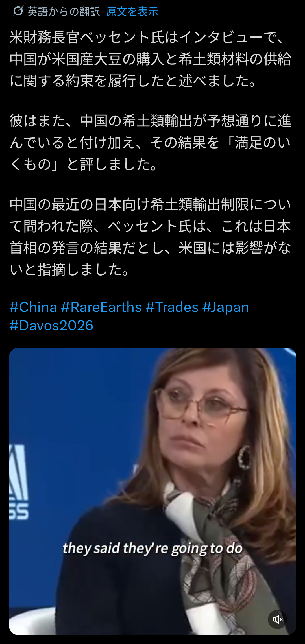Screen dimensions: 305x644
Task: Show original text via 原文を表示
Action: coord(132,12)
